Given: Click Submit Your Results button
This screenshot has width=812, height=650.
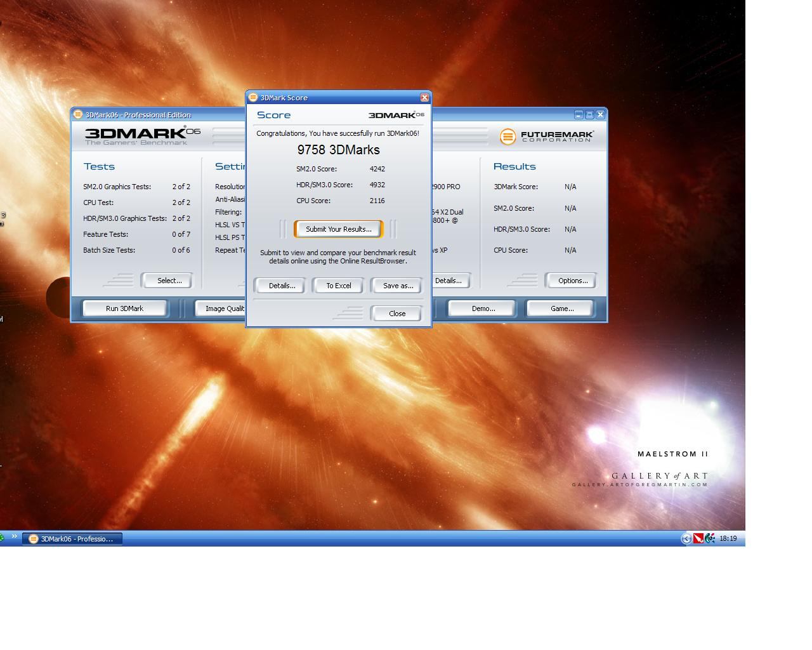Looking at the screenshot, I should click(x=339, y=229).
